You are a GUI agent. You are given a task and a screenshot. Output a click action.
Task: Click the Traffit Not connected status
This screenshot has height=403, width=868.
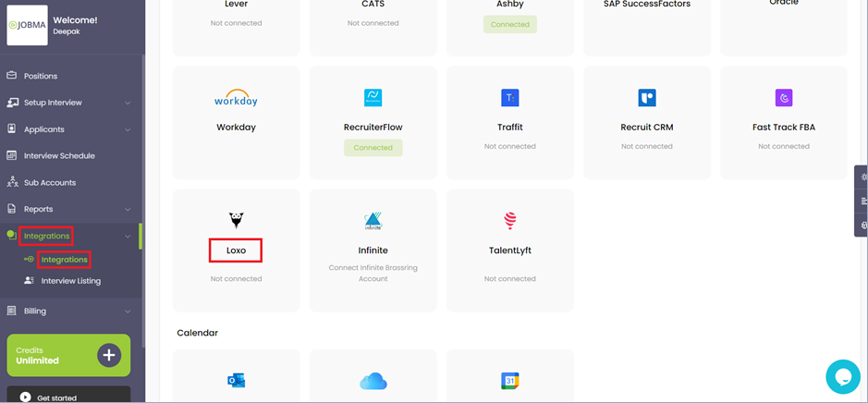pos(510,146)
